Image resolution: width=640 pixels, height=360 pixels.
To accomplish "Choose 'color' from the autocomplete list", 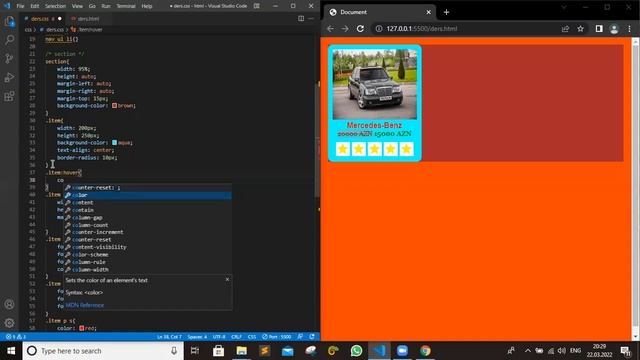I will click(148, 195).
